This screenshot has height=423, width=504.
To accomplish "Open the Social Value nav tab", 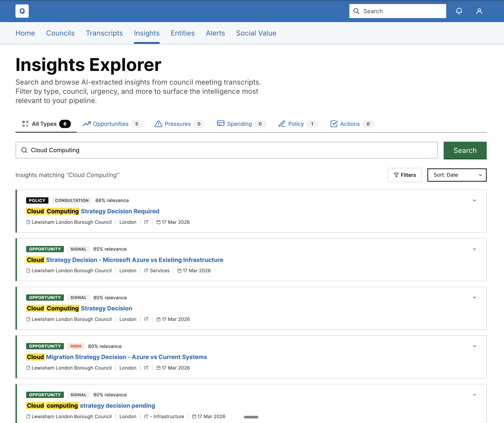I will [x=256, y=33].
